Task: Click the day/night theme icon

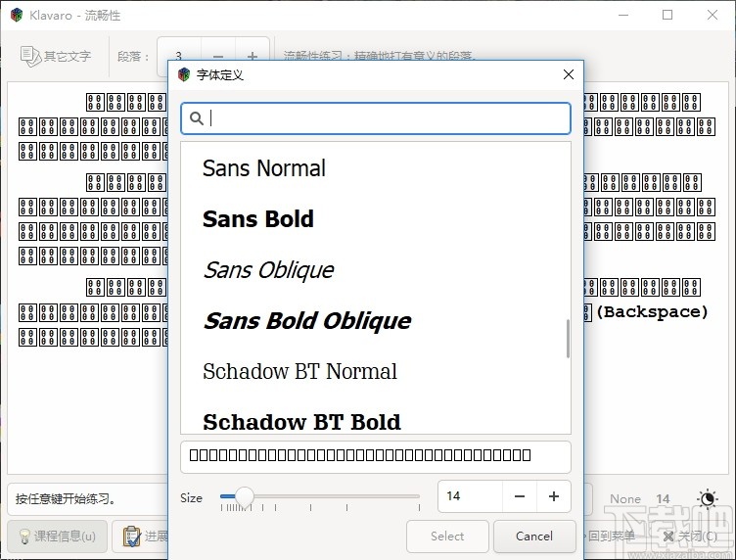Action: pyautogui.click(x=707, y=499)
